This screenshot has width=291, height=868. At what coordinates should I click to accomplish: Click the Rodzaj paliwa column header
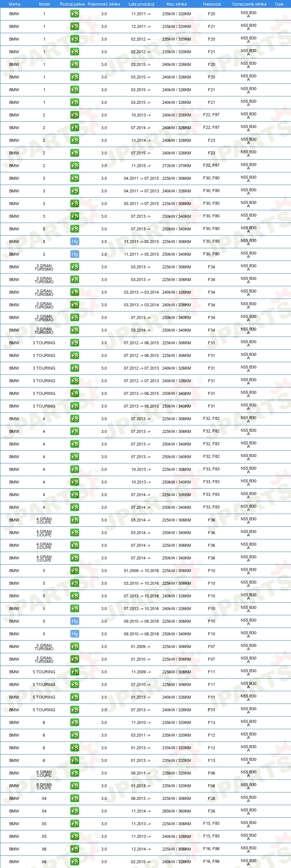click(x=72, y=4)
